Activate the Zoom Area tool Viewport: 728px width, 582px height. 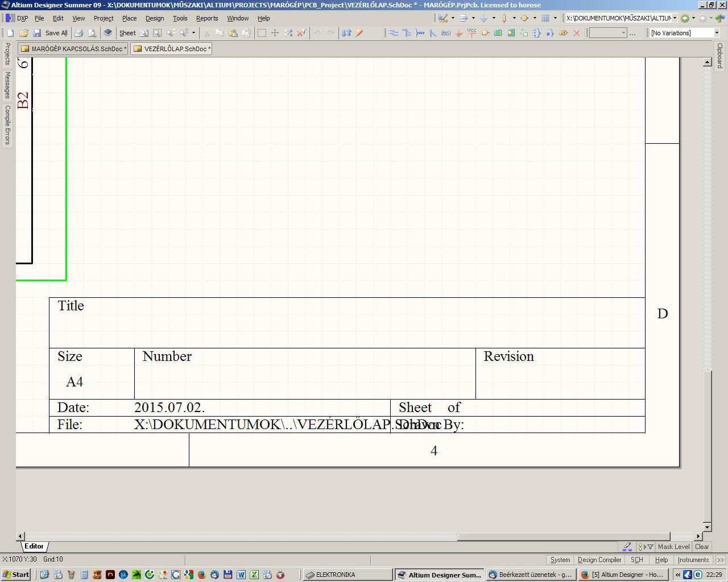pyautogui.click(x=158, y=33)
